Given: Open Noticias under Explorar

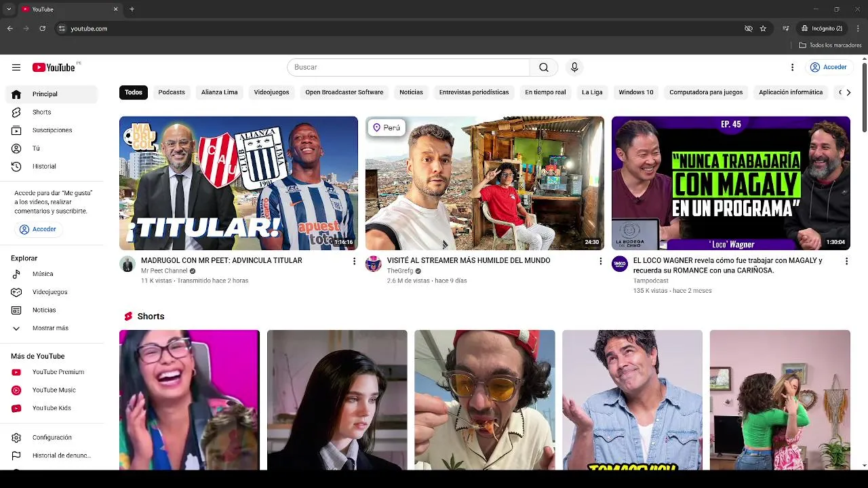Looking at the screenshot, I should click(52, 310).
